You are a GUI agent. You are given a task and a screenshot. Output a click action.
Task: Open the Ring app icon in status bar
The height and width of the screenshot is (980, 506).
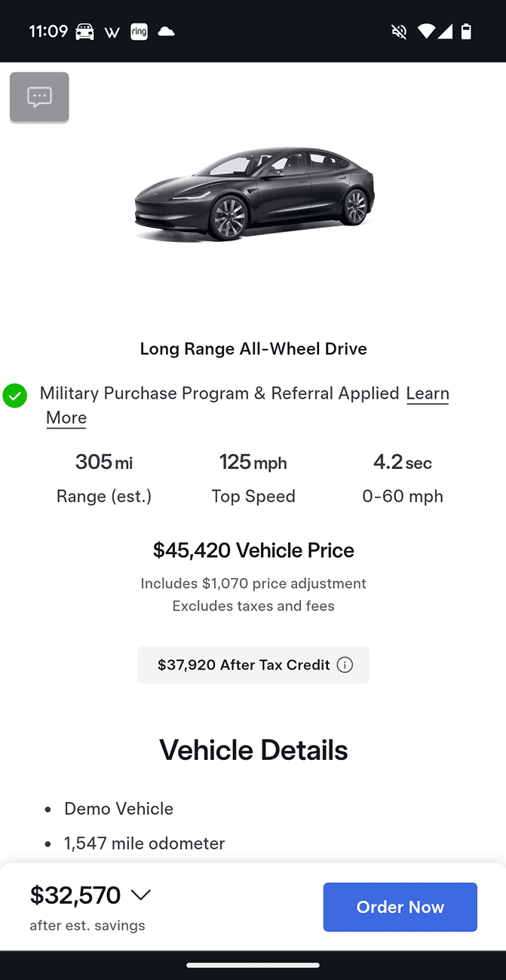tap(139, 32)
